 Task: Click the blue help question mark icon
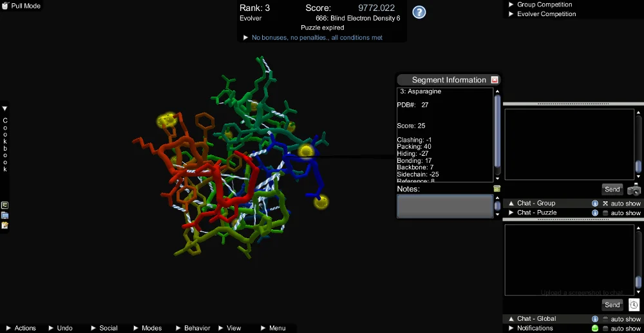[419, 12]
